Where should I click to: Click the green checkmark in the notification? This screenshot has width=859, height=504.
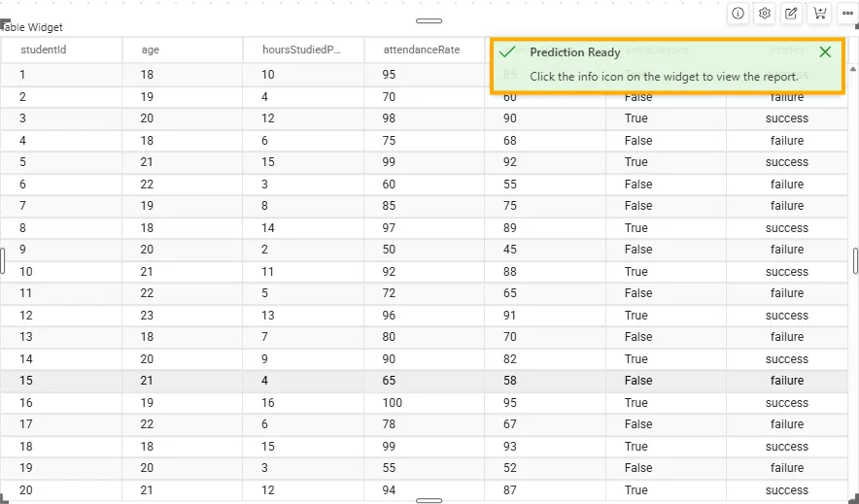[507, 52]
